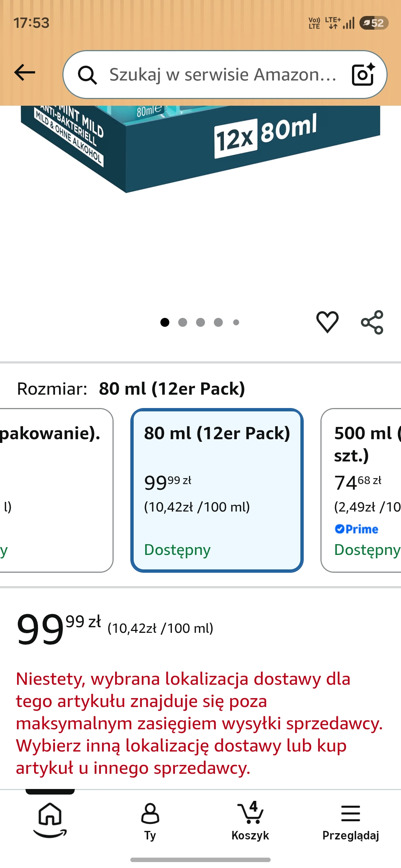Jump to third product image dot
The height and width of the screenshot is (868, 401).
(200, 322)
